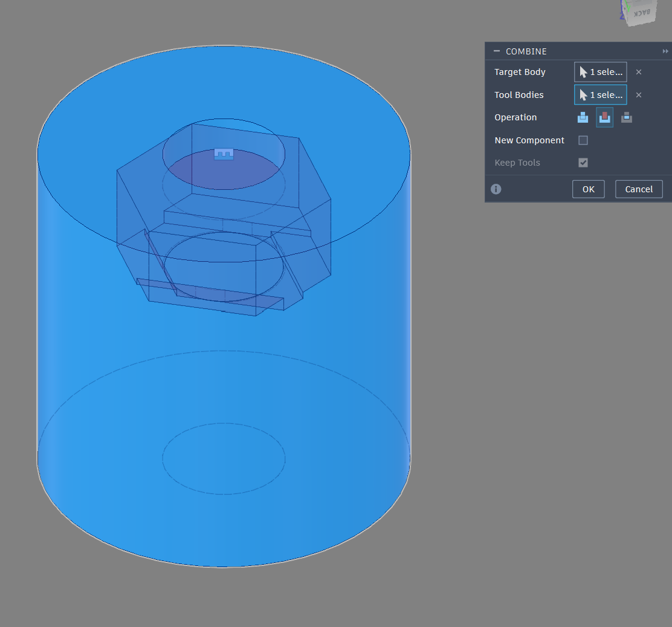Activate the Target Body selector
Screen dimensions: 672x627
tap(600, 72)
